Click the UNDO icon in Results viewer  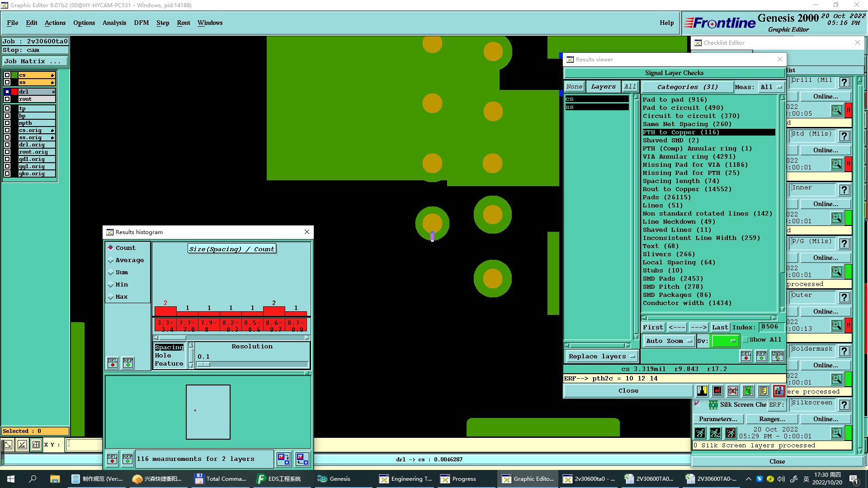coord(777,356)
